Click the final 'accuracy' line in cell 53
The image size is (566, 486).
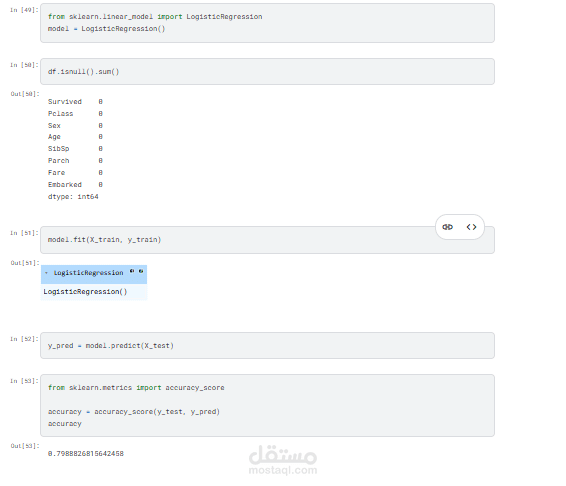tap(65, 424)
